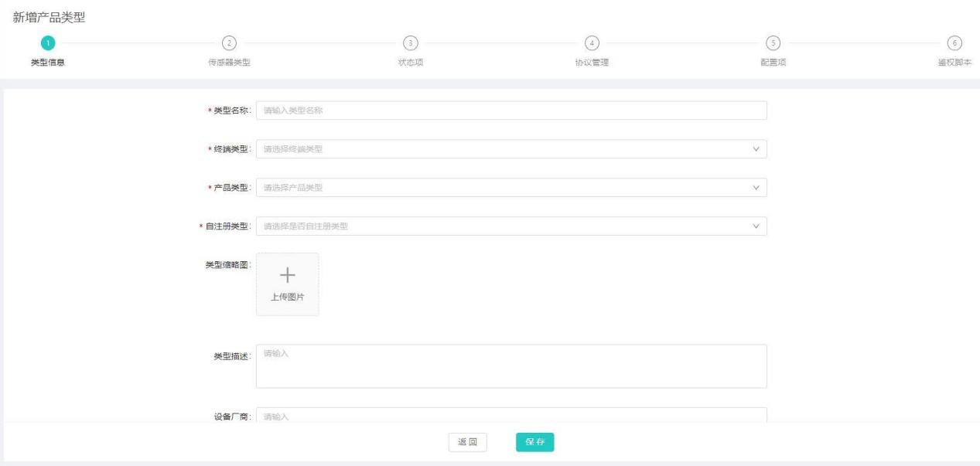Focus the 类型名称 input field
980x466 pixels.
[510, 111]
